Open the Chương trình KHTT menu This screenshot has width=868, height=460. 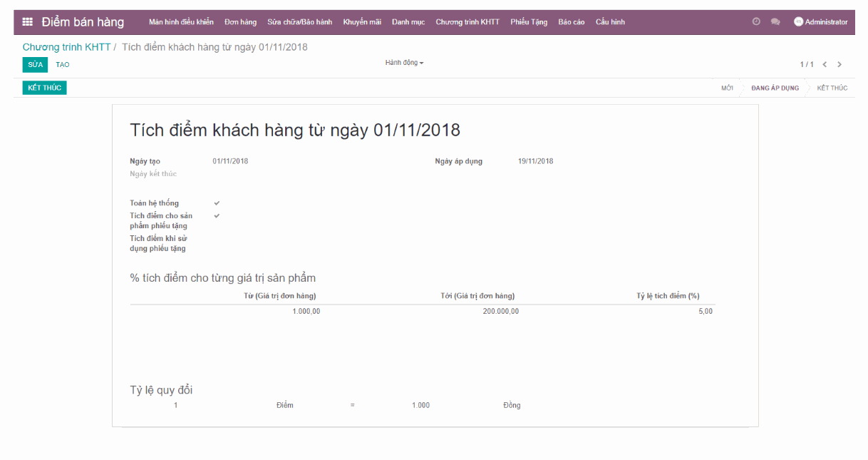pyautogui.click(x=467, y=21)
